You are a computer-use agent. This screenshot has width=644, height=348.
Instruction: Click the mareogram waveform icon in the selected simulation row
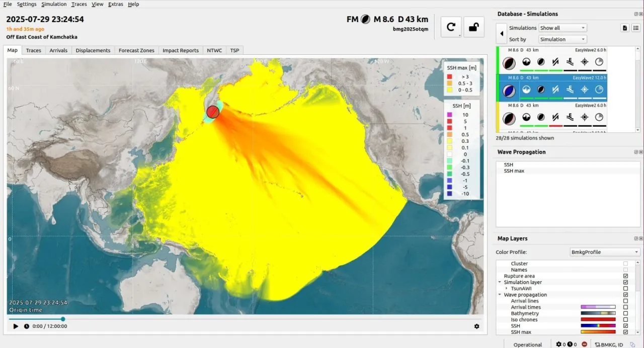pyautogui.click(x=527, y=89)
